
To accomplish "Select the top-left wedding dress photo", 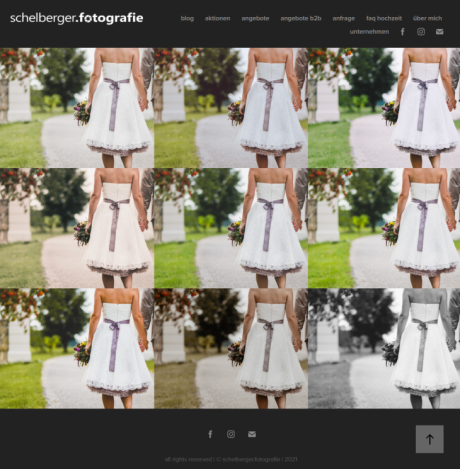I will [x=77, y=108].
